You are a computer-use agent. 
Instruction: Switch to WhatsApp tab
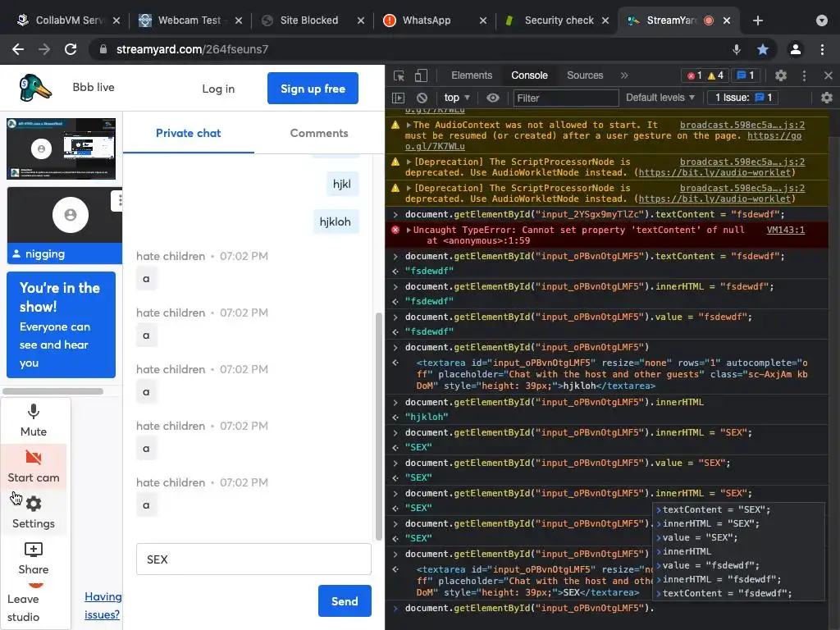click(x=427, y=21)
